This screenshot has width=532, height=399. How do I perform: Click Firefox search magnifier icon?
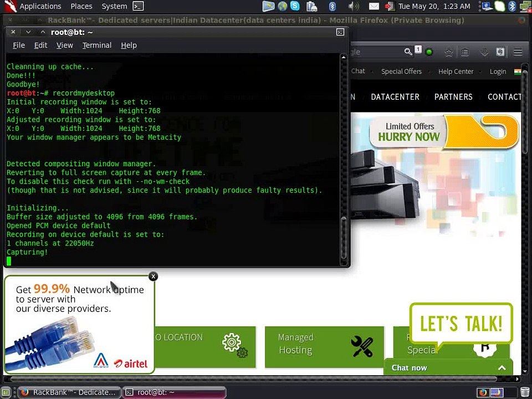(408, 52)
